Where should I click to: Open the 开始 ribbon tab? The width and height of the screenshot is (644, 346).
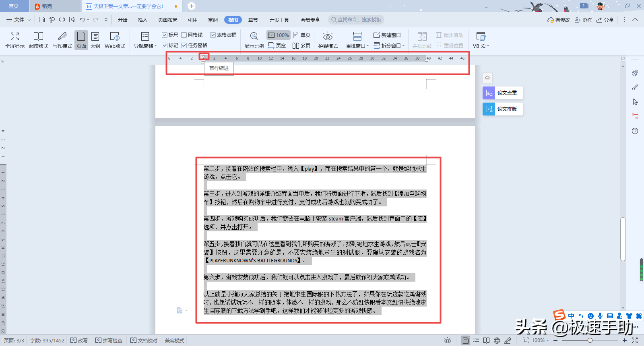(x=123, y=20)
